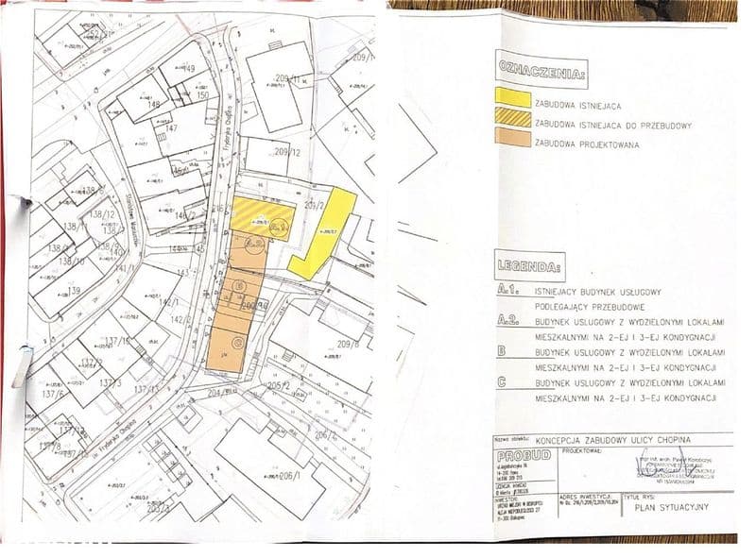Screen dimensions: 756x558
Task: Click the 'ZABUDOWA ISTNIEJACA' legend label
Action: [578, 105]
